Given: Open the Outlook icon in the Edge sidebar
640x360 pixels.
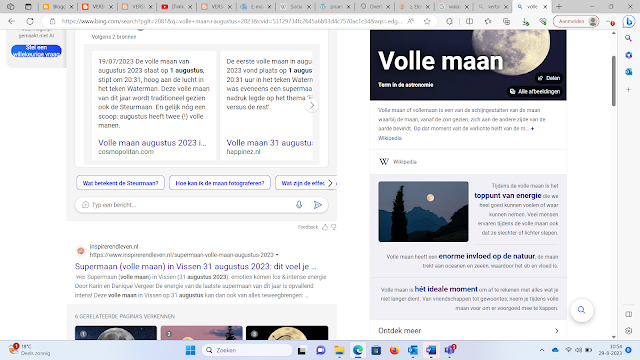Looking at the screenshot, I should click(629, 72).
